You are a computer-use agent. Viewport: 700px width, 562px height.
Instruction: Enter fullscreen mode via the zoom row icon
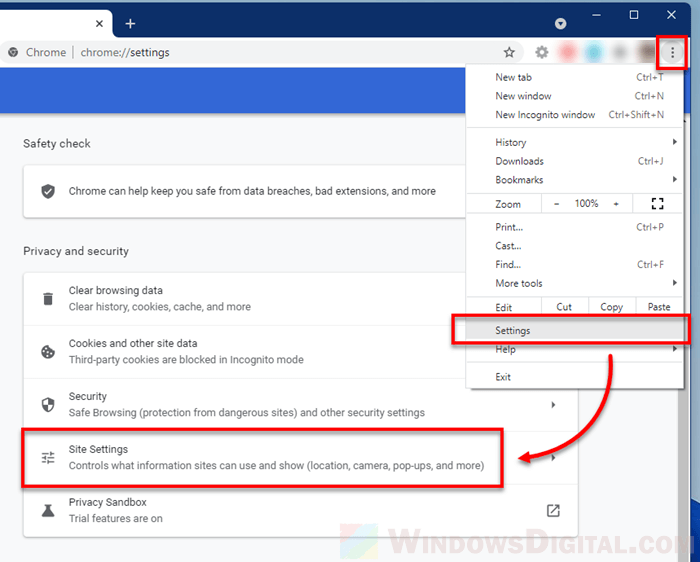point(657,204)
